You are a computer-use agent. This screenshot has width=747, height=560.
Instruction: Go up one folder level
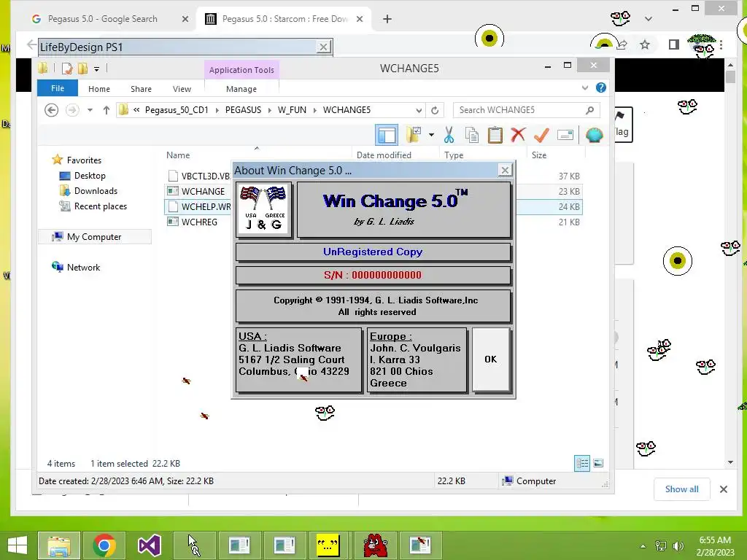pyautogui.click(x=107, y=110)
